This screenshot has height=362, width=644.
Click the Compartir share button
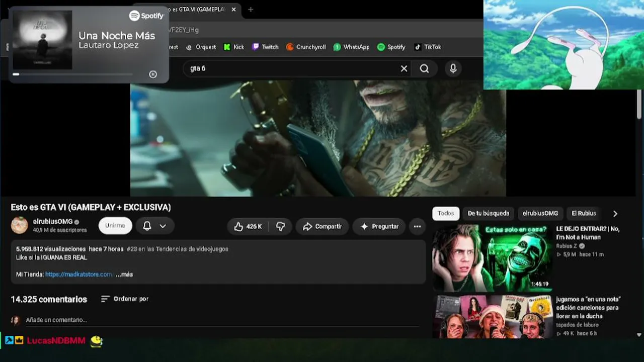coord(323,226)
